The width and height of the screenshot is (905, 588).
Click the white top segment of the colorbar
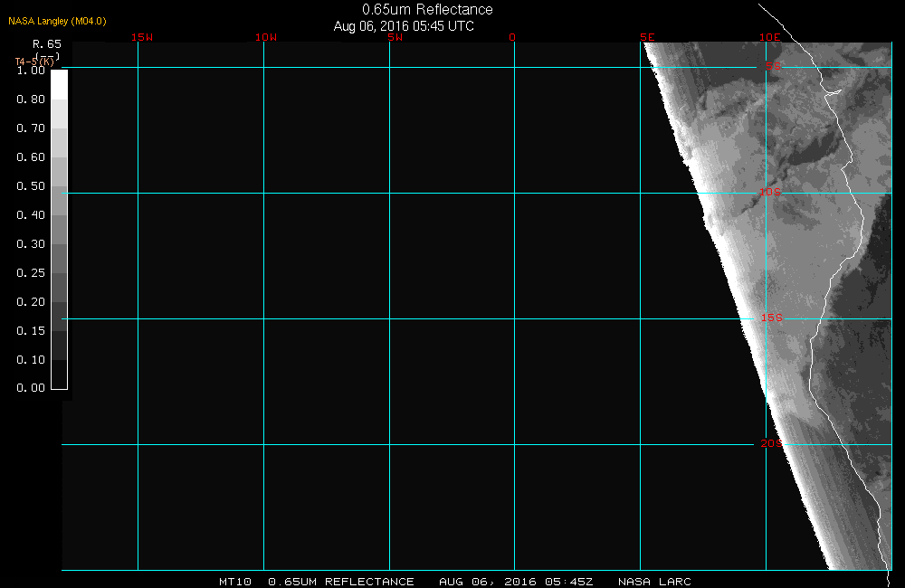[60, 85]
